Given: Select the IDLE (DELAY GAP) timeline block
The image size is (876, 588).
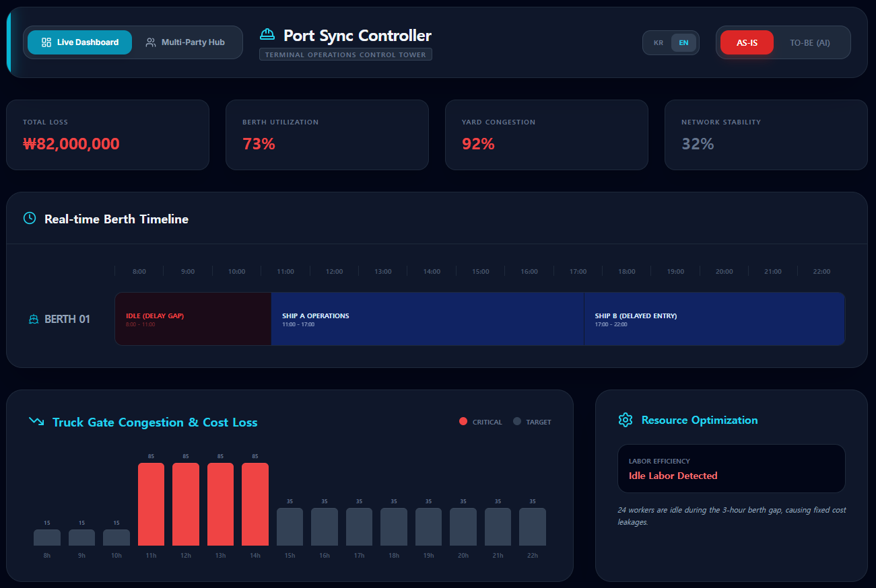Looking at the screenshot, I should (x=193, y=319).
